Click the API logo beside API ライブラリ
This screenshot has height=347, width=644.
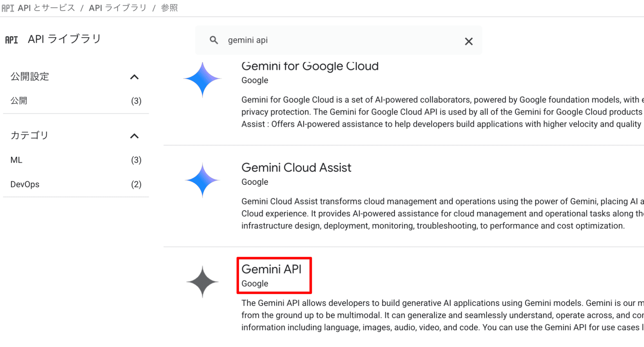pyautogui.click(x=12, y=40)
